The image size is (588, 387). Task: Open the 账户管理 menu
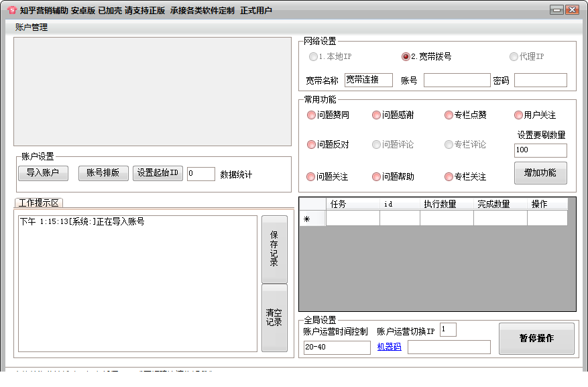click(x=31, y=27)
